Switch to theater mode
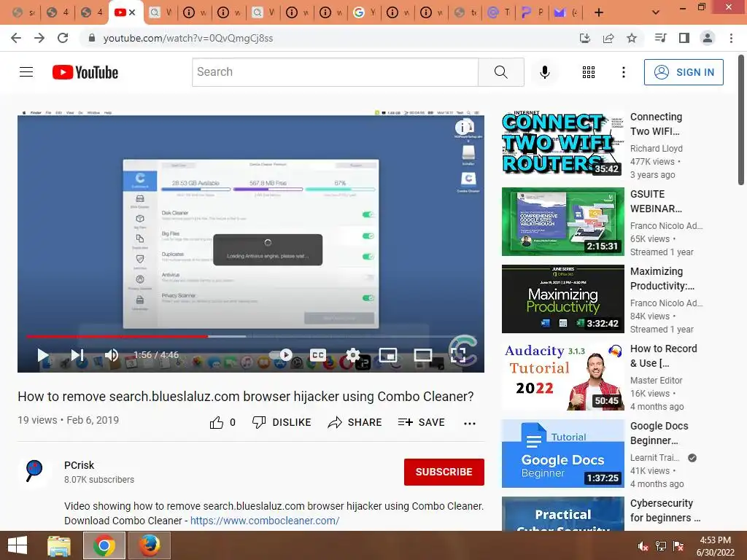This screenshot has width=747, height=560. coord(423,355)
